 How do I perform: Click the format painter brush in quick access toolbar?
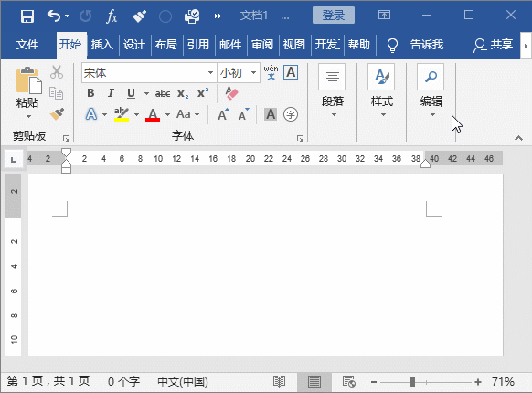pyautogui.click(x=139, y=16)
